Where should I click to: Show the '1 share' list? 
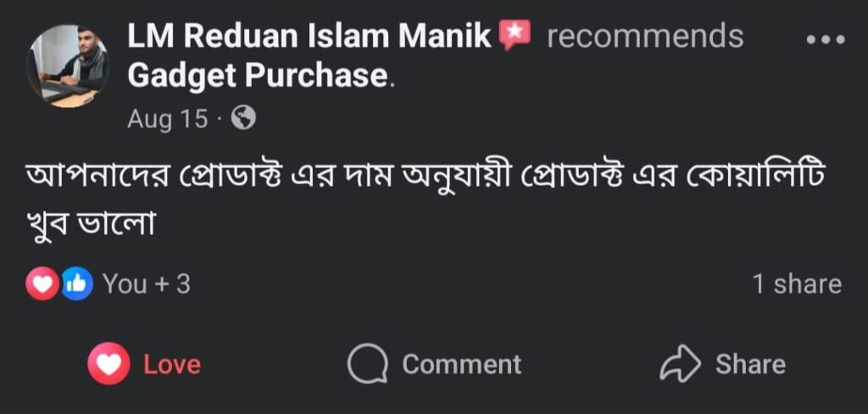[x=797, y=284]
